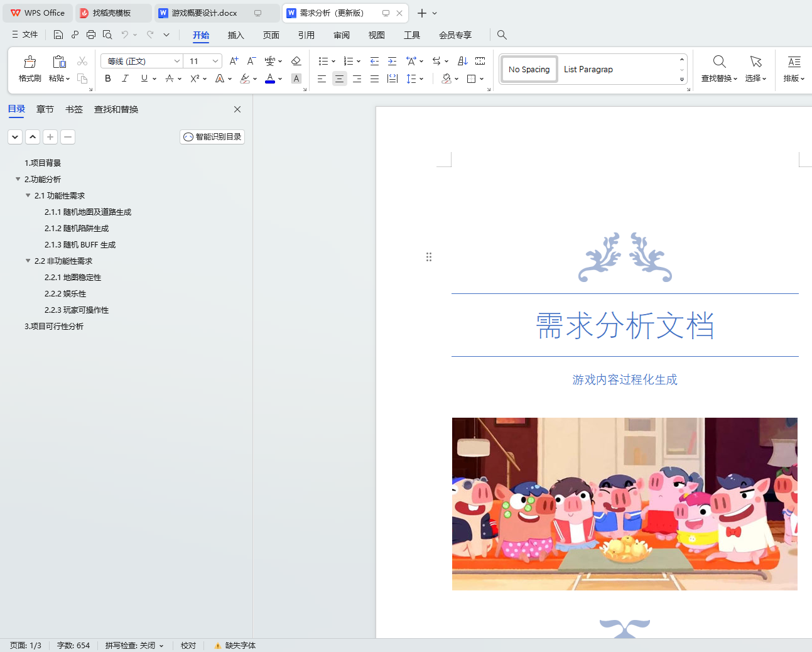Viewport: 812px width, 652px height.
Task: Toggle character shading (A box) button
Action: point(296,79)
